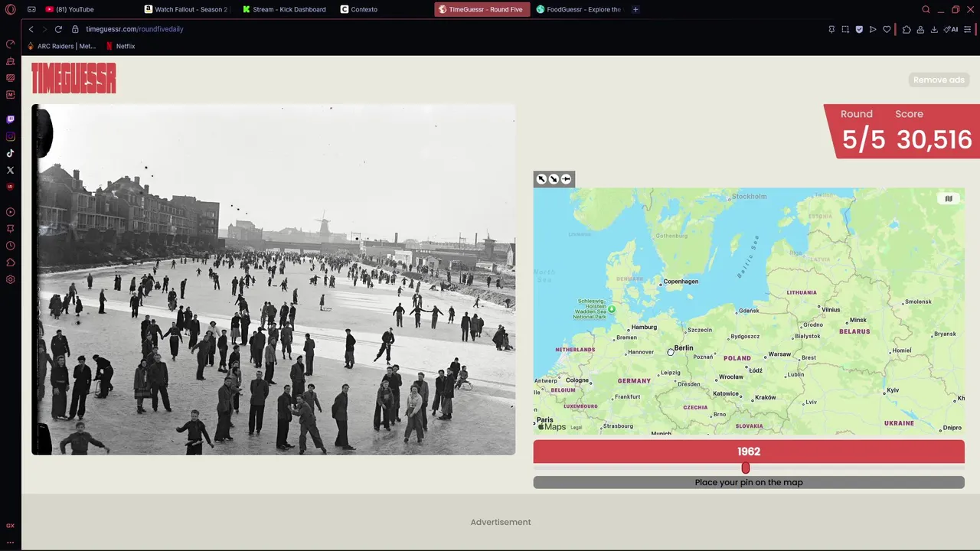Reload the TimeGuessr page
This screenshot has width=980, height=551.
[58, 29]
